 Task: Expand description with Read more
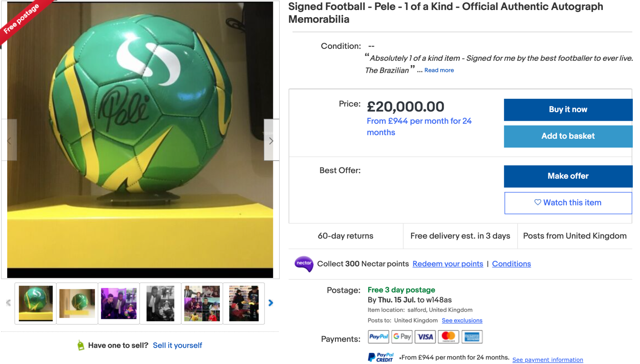[x=439, y=70]
